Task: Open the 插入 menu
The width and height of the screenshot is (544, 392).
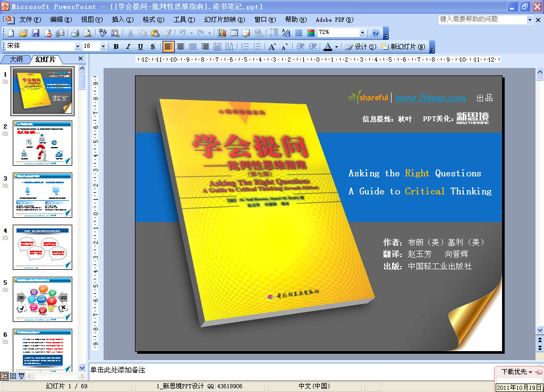Action: tap(123, 20)
